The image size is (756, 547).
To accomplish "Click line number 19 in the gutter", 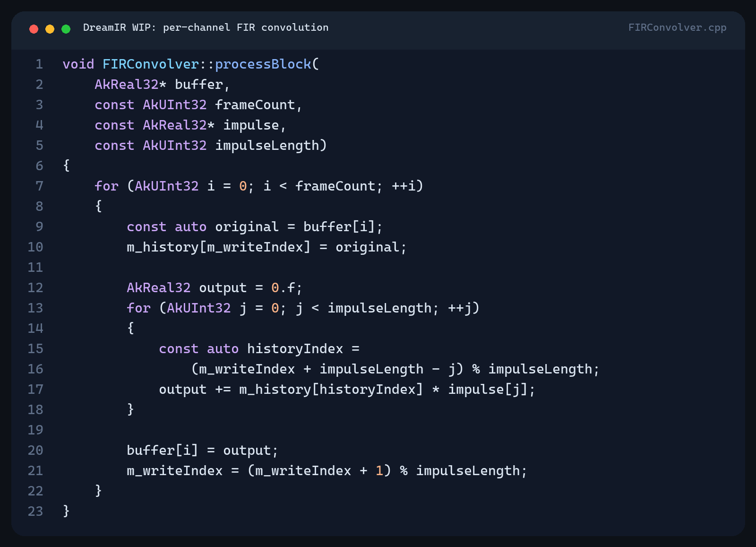I will pyautogui.click(x=35, y=430).
